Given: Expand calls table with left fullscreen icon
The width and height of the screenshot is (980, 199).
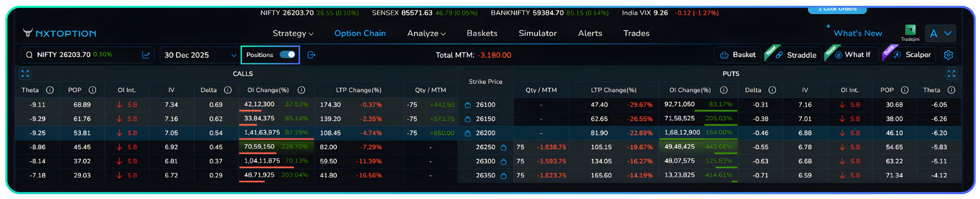Looking at the screenshot, I should (25, 73).
